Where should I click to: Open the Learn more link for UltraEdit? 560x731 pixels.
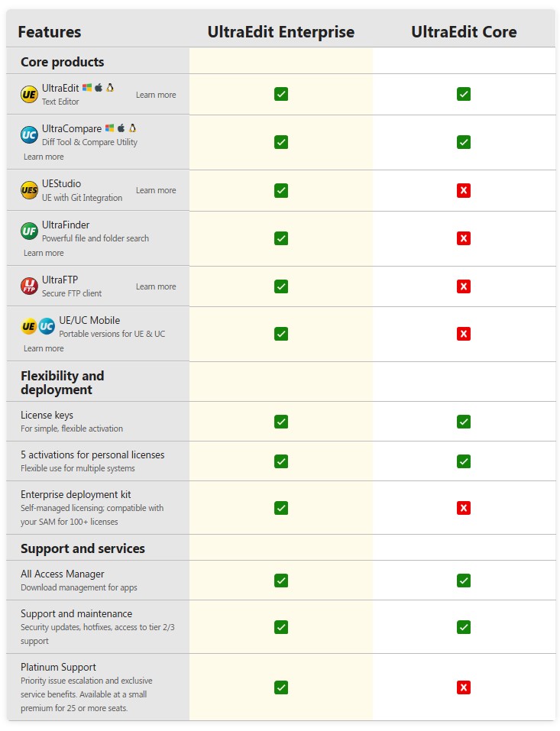(x=156, y=95)
